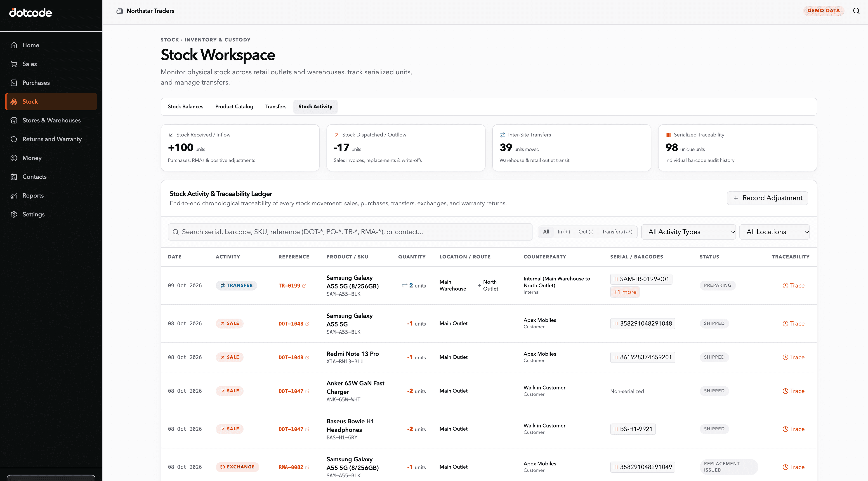Focus the serial/barcode search field
Screen dimensions: 868x481
pos(350,232)
